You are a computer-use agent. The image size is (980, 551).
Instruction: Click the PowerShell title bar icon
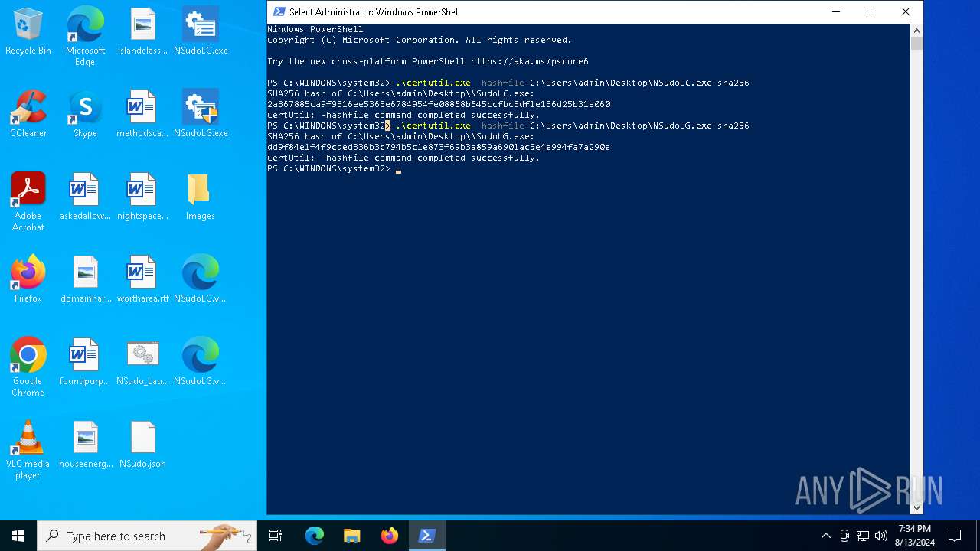coord(279,11)
